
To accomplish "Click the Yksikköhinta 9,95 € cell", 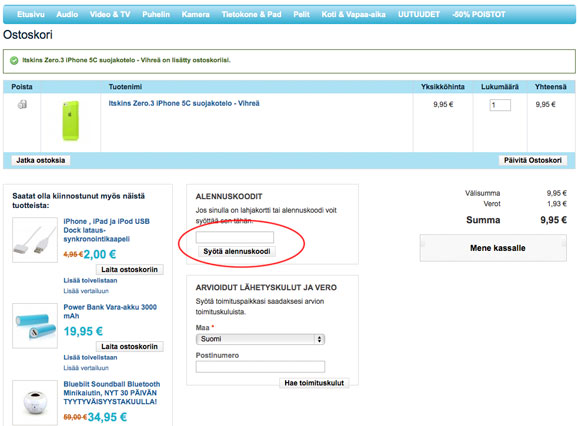I will tap(443, 105).
